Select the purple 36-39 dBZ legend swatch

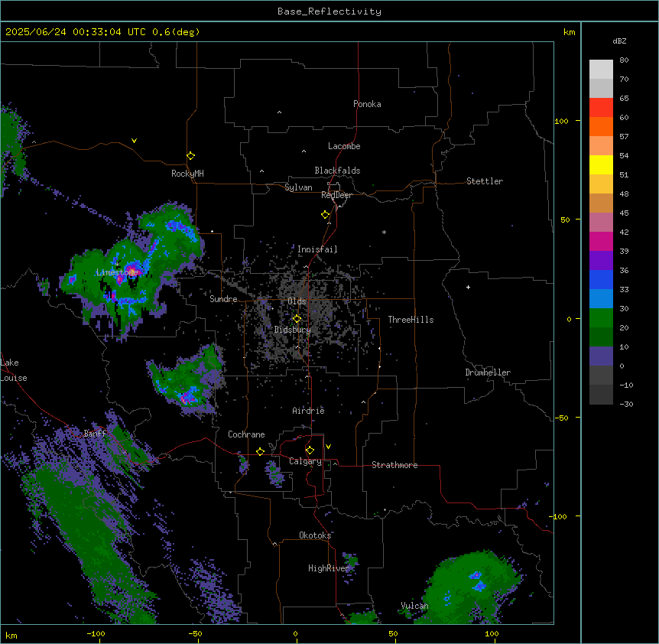(601, 260)
